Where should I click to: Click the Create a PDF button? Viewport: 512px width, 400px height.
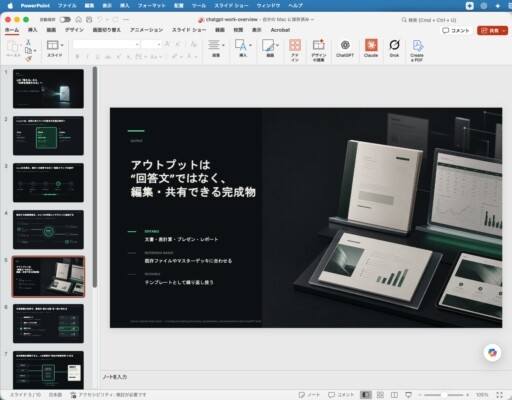[x=417, y=50]
